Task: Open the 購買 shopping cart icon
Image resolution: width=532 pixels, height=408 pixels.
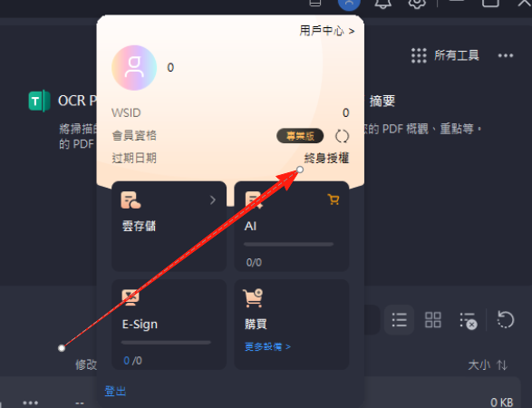Action: 253,297
